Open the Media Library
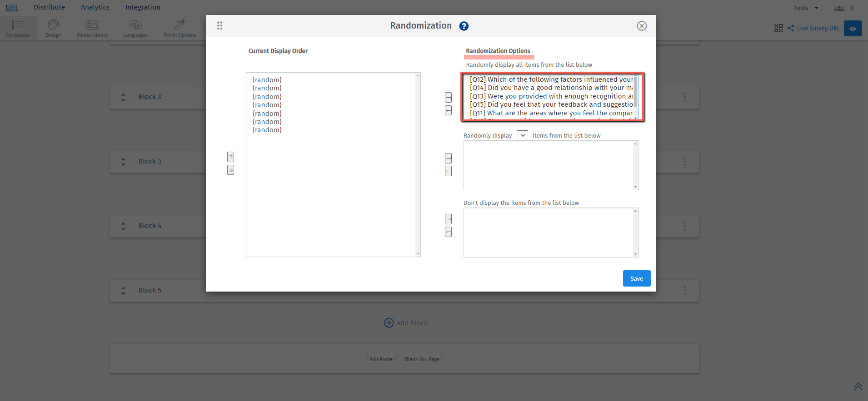868x401 pixels. click(92, 28)
